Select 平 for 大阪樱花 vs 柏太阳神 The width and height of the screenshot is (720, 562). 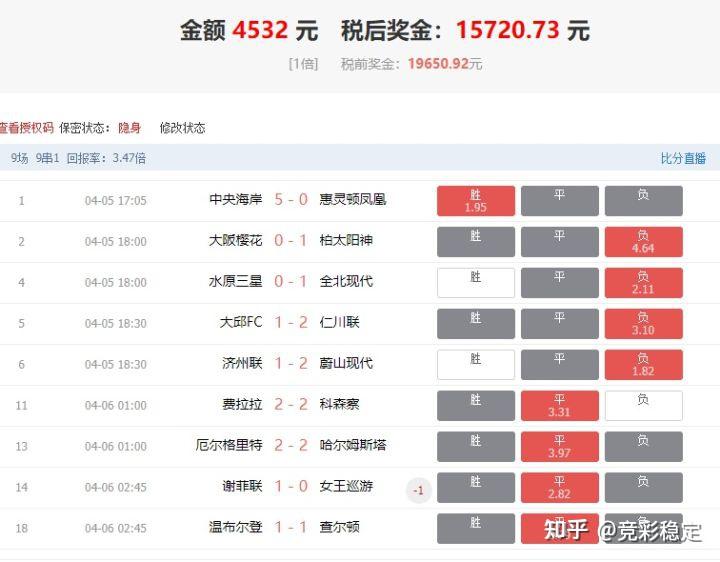560,242
